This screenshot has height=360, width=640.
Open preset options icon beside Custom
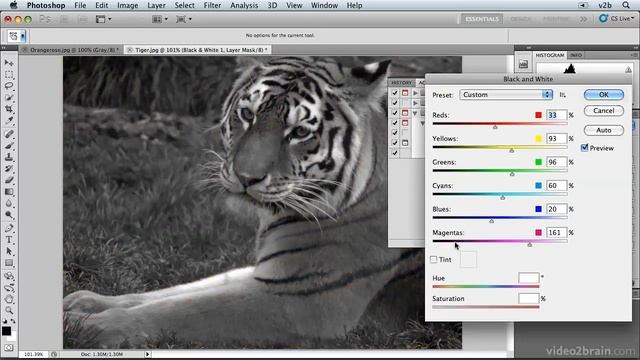pos(562,95)
